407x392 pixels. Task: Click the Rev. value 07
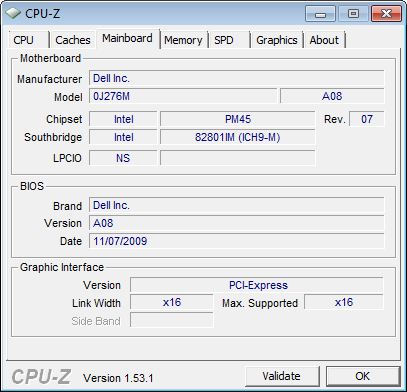367,119
